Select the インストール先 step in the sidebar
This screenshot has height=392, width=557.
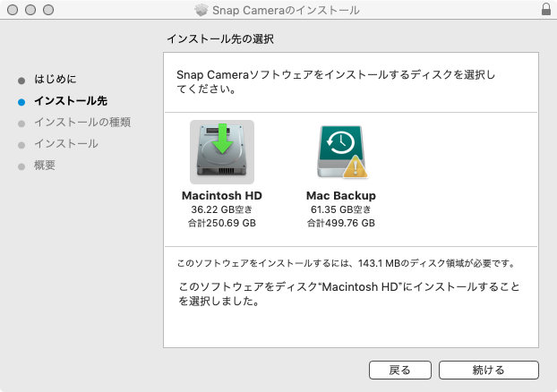coord(71,101)
